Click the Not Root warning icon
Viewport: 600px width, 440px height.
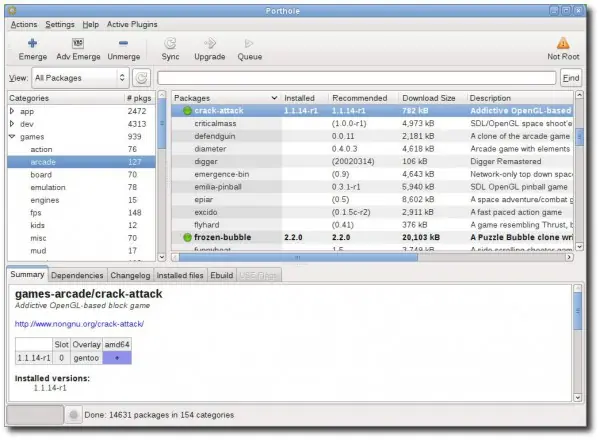(563, 43)
